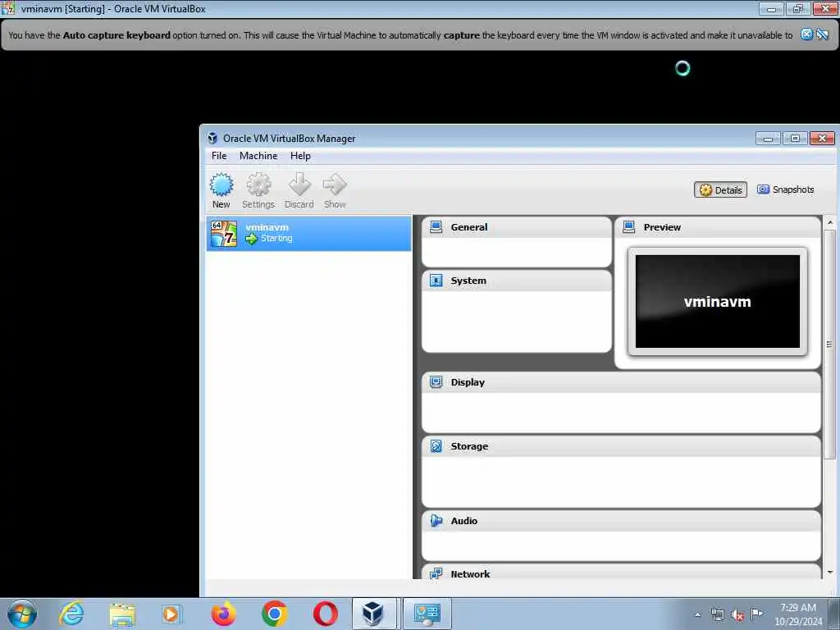This screenshot has height=630, width=840.
Task: Open the Machine menu
Action: click(x=258, y=156)
